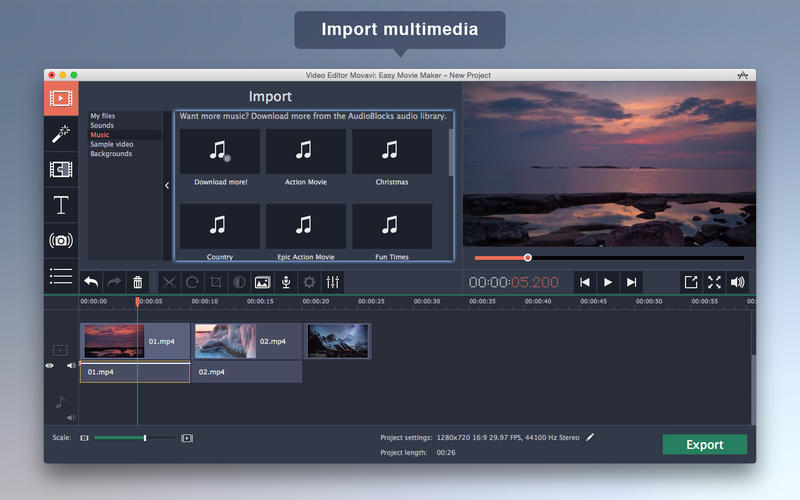Click the trash delete icon in toolbar
This screenshot has width=800, height=500.
(138, 283)
